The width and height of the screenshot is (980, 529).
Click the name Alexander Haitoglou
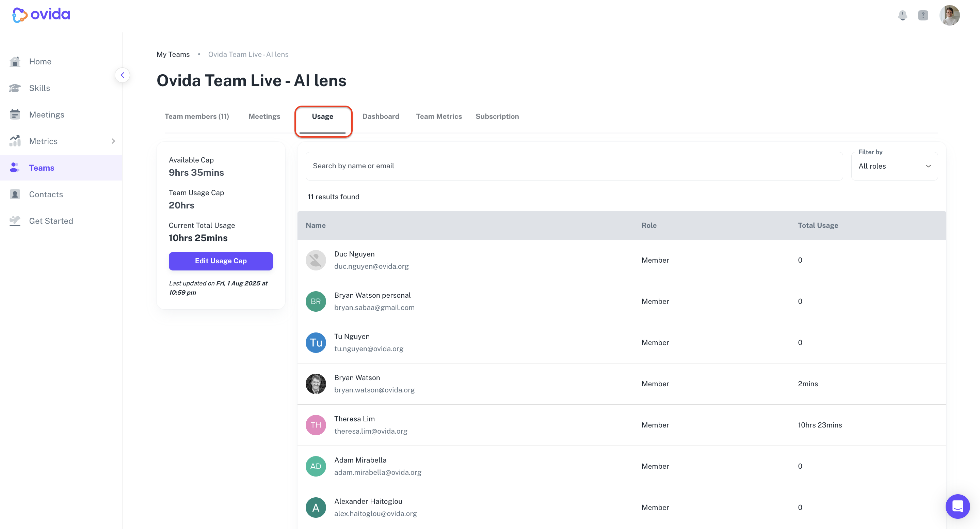click(x=368, y=501)
